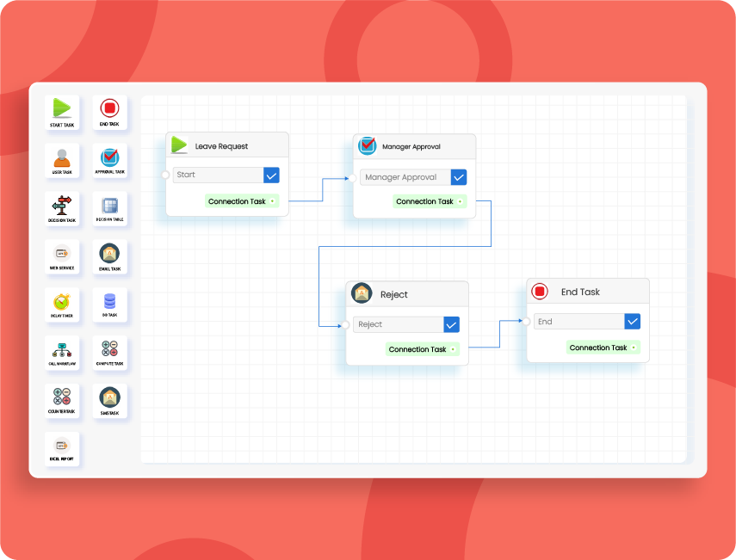Click Connection Task on the Reject node

pyautogui.click(x=422, y=349)
